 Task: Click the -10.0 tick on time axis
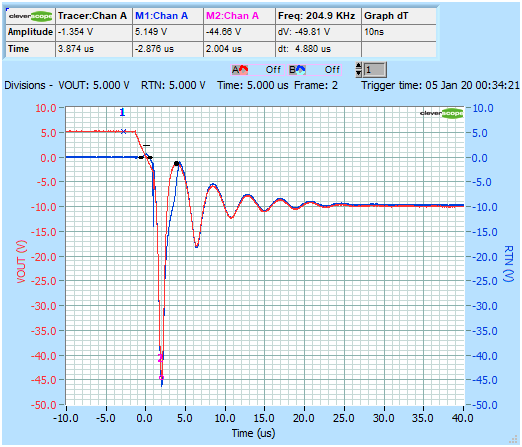coord(66,418)
